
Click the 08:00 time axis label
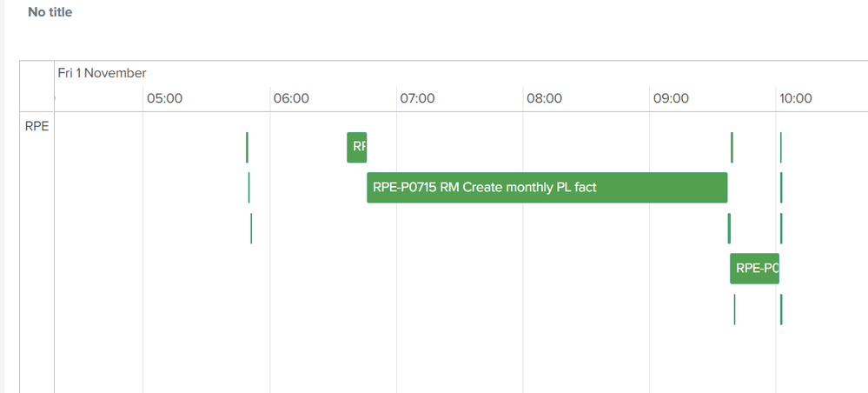[x=544, y=98]
